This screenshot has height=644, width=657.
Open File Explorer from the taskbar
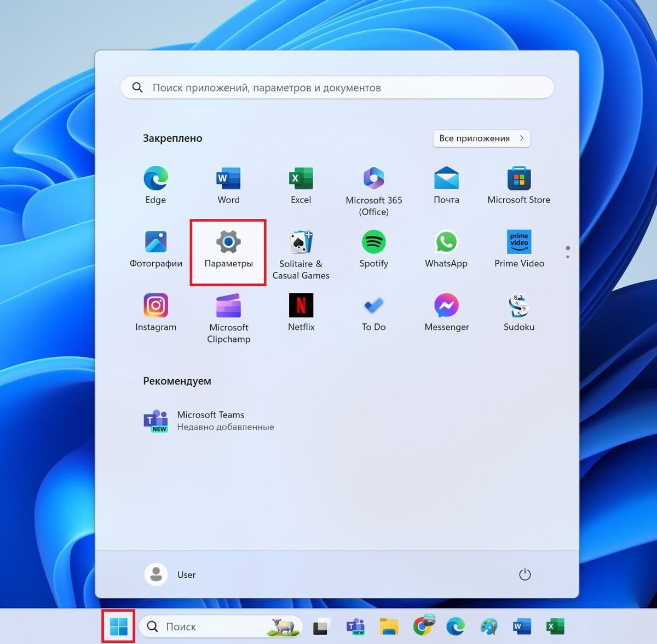click(389, 626)
